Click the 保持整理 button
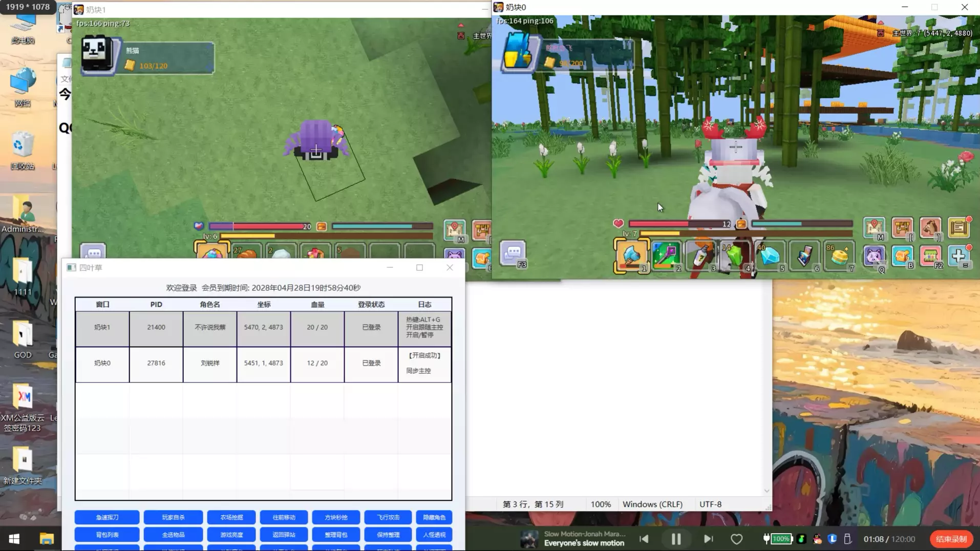 [388, 535]
